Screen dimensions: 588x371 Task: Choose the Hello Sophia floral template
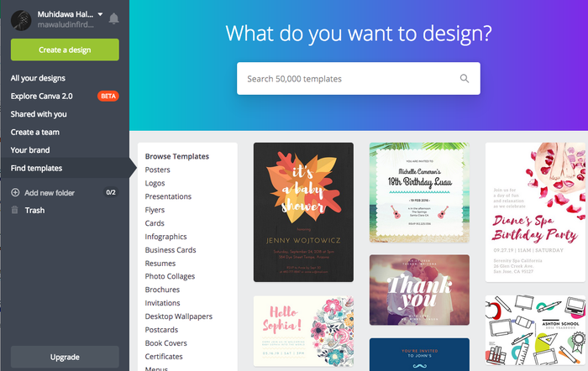pyautogui.click(x=303, y=332)
